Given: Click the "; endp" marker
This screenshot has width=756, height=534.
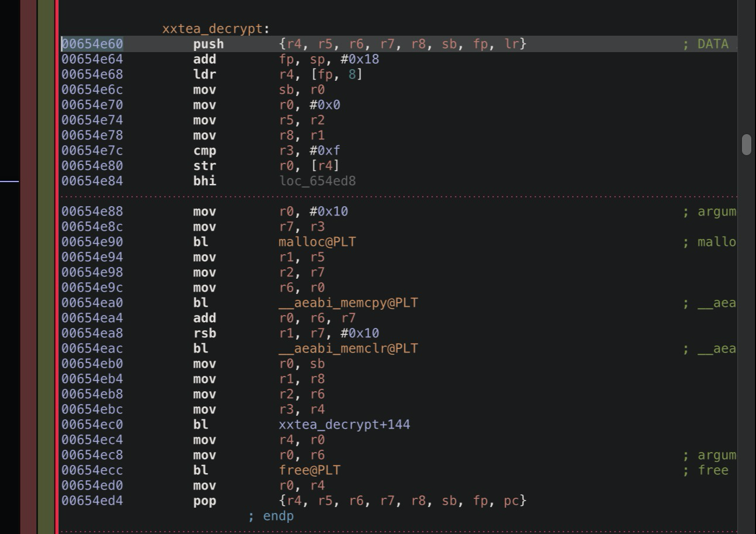Looking at the screenshot, I should [271, 516].
